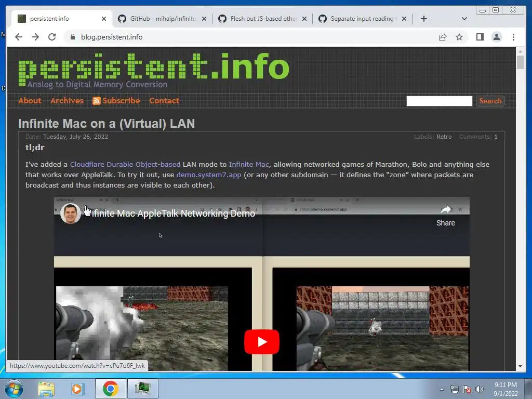Open the Action Center flag icon
Viewport: 532px width, 399px height.
[x=467, y=389]
